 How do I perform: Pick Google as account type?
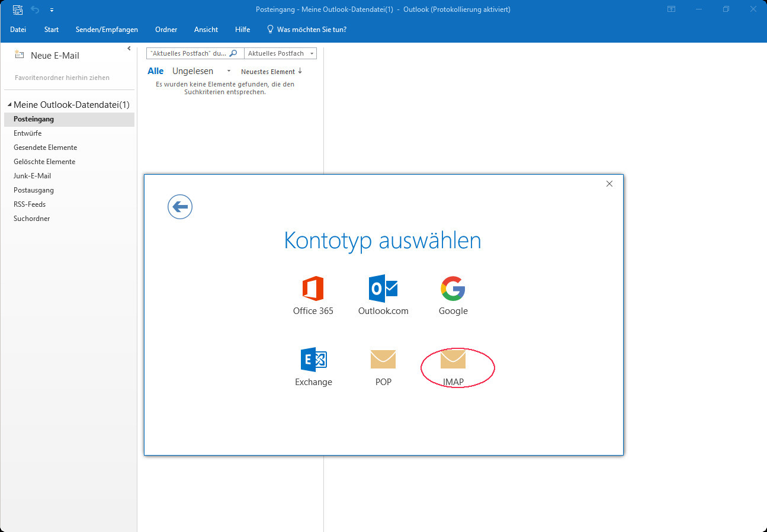coord(453,295)
